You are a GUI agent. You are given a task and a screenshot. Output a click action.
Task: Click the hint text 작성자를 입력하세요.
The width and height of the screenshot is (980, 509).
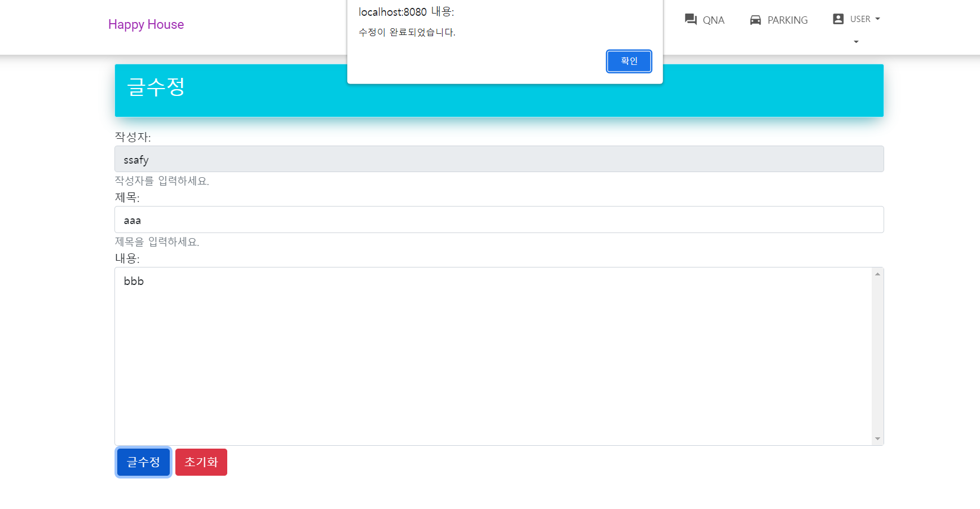coord(162,181)
